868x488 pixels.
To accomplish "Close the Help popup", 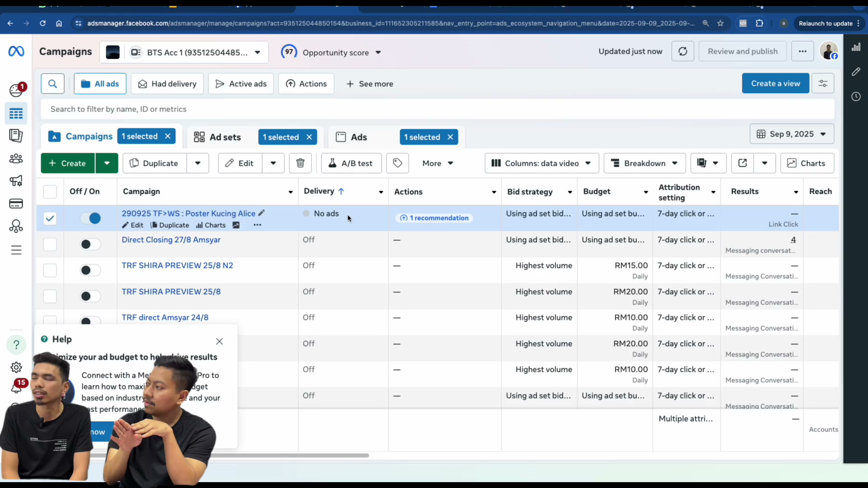I will coord(219,341).
